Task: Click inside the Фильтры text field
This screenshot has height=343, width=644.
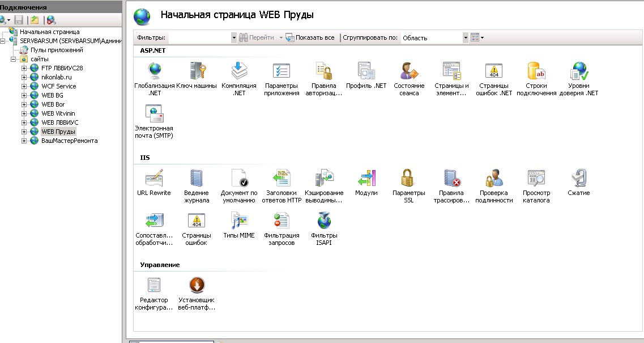Action: (x=200, y=37)
